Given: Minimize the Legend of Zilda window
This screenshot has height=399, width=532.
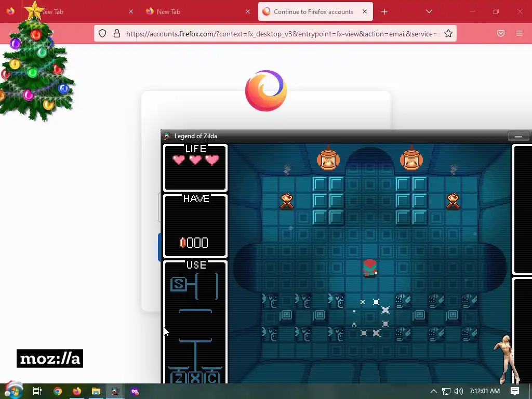Looking at the screenshot, I should [x=518, y=136].
